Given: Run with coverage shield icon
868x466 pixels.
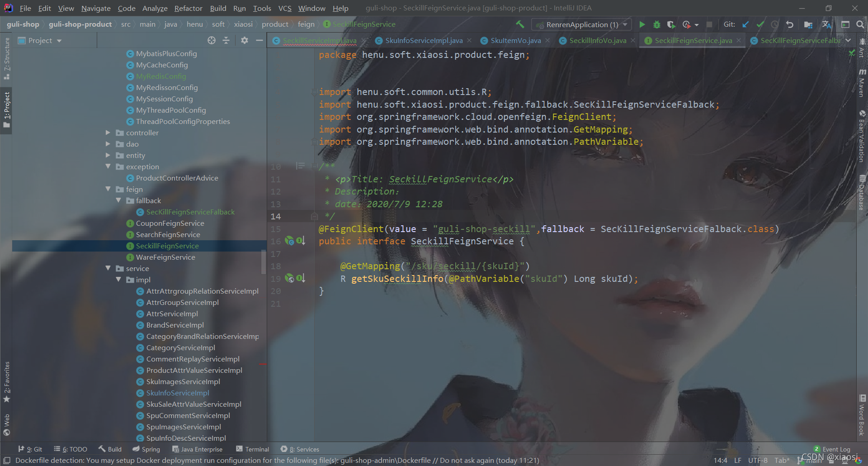Looking at the screenshot, I should [x=671, y=24].
